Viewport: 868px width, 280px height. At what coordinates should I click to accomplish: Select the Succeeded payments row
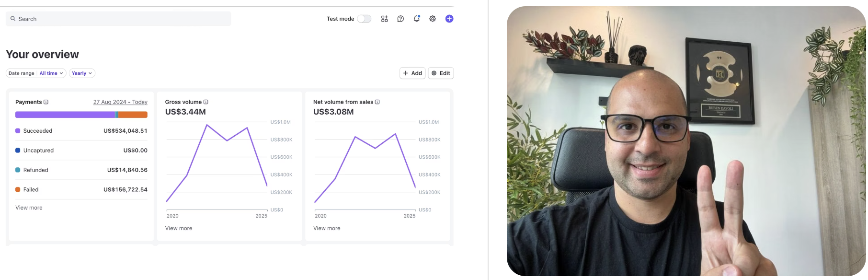coord(81,131)
